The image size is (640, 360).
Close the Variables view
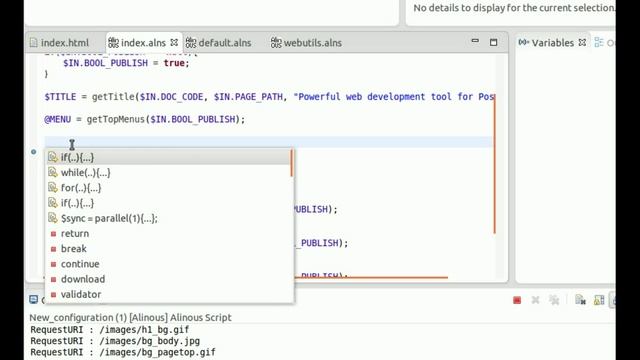point(582,42)
